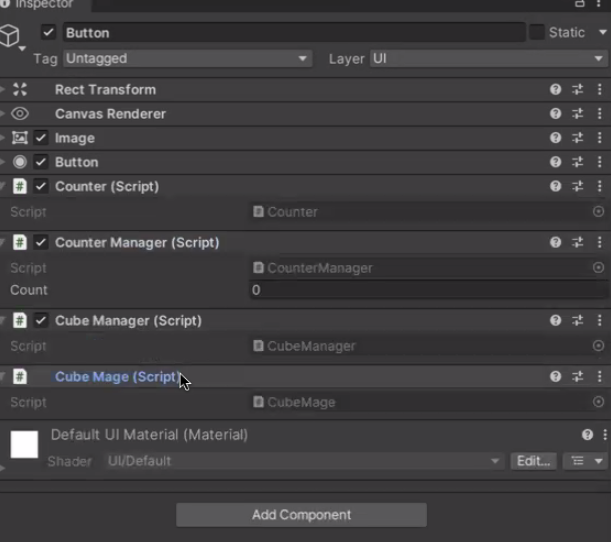Open presets for Rect Transform component

(577, 90)
